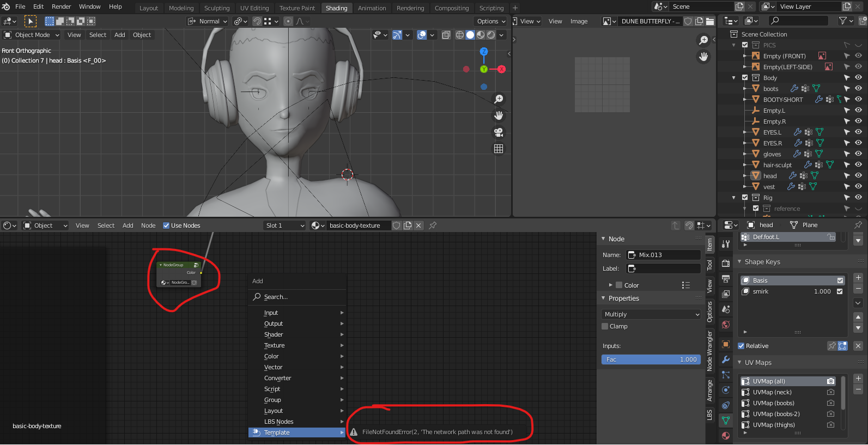Hide the boots object in outliner
The image size is (868, 445).
pos(858,89)
